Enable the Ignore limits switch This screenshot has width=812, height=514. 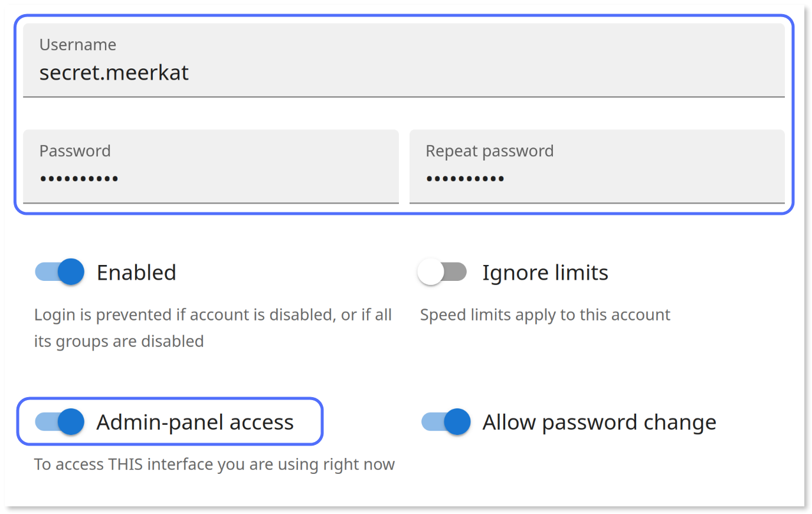(x=443, y=271)
